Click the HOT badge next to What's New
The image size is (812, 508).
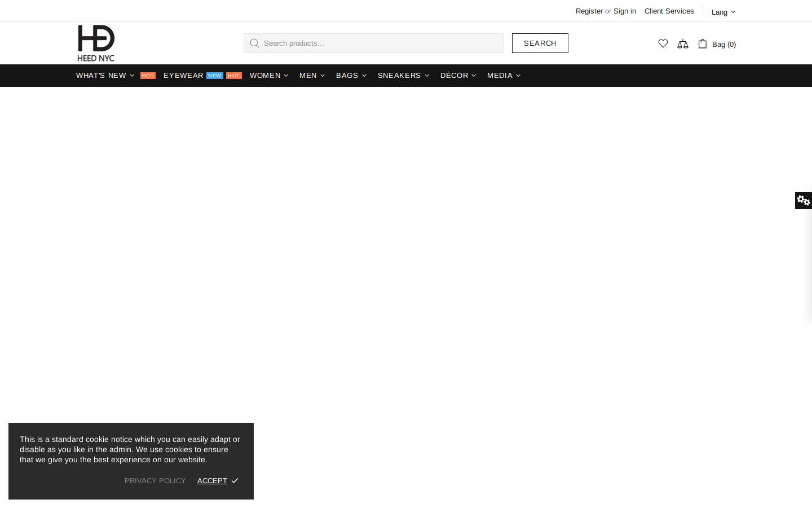148,76
